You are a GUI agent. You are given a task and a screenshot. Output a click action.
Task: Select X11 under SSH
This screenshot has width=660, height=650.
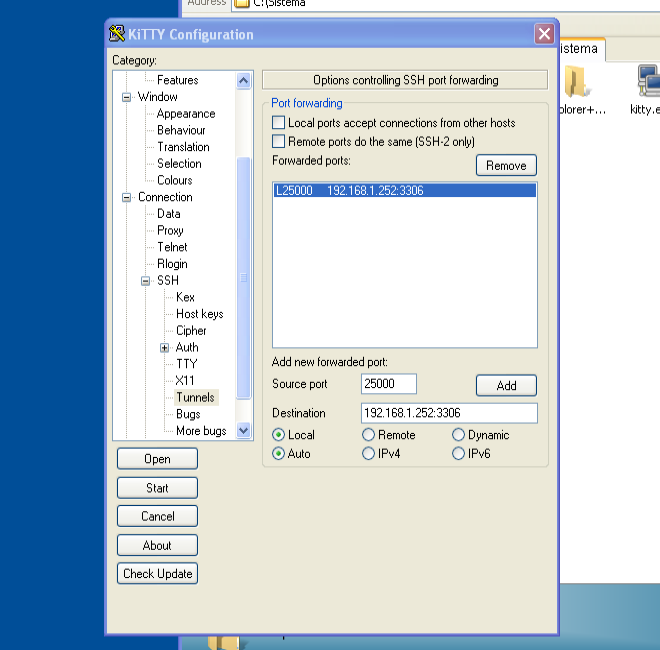(185, 381)
